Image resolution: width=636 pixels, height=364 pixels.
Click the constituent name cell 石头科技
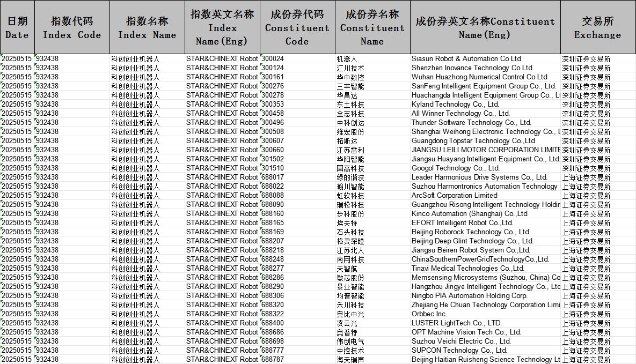pyautogui.click(x=372, y=232)
